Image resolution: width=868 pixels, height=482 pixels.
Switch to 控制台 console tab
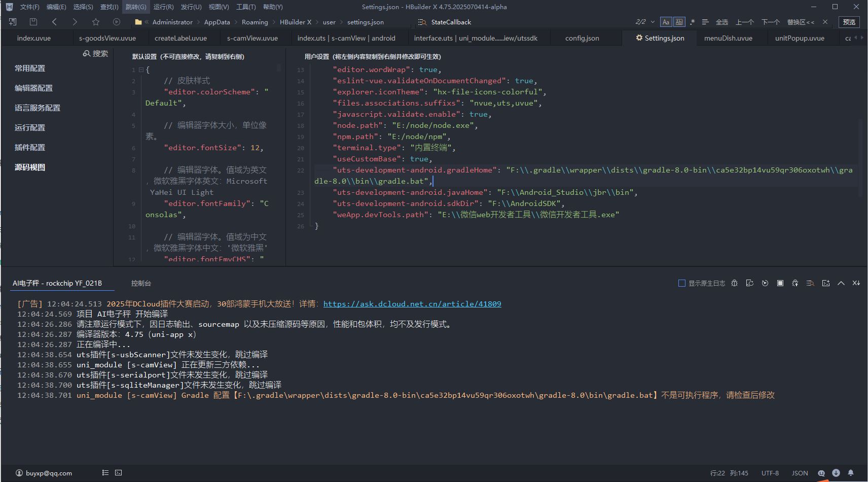tap(141, 283)
